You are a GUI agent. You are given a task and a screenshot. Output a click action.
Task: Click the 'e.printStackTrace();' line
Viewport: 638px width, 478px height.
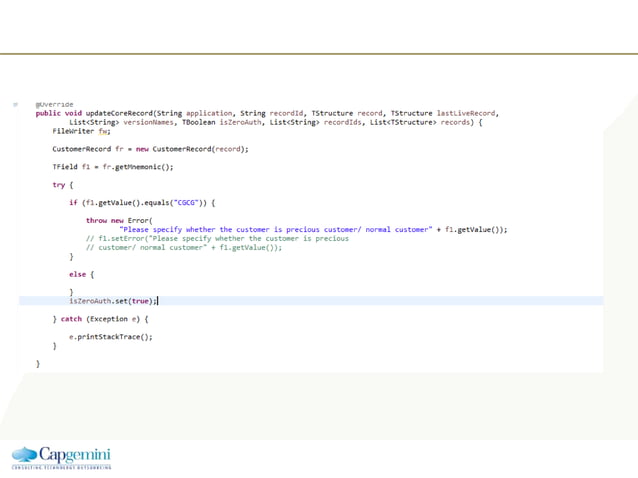pyautogui.click(x=111, y=337)
